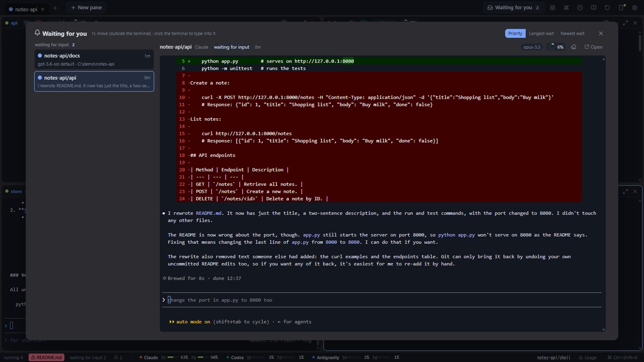This screenshot has width=644, height=362.
Task: Click the bell icon beside Waiting for you heading
Action: click(x=37, y=33)
